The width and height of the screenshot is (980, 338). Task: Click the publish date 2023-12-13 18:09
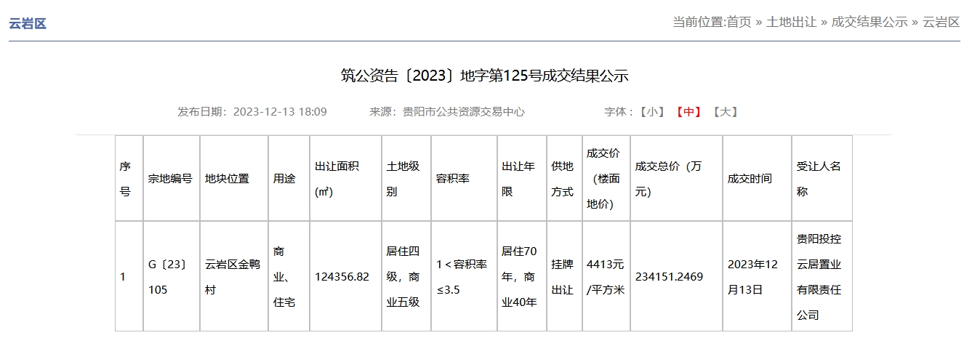pos(280,112)
